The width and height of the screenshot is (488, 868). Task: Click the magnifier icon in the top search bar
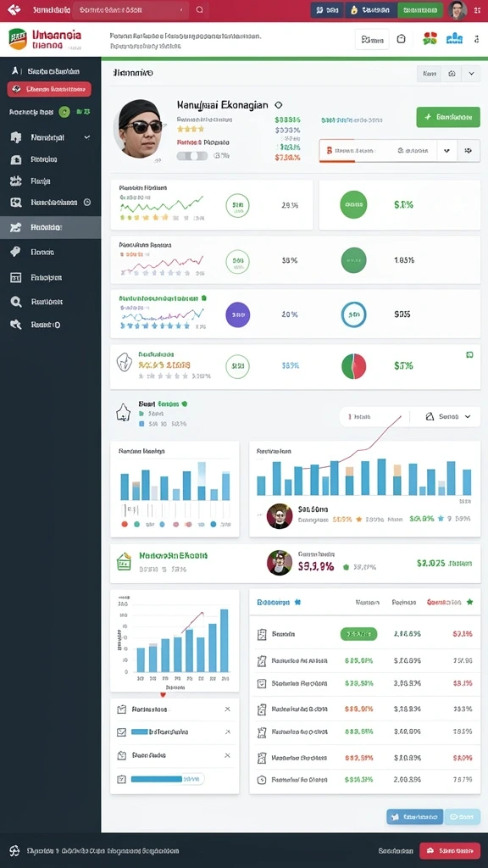(200, 10)
